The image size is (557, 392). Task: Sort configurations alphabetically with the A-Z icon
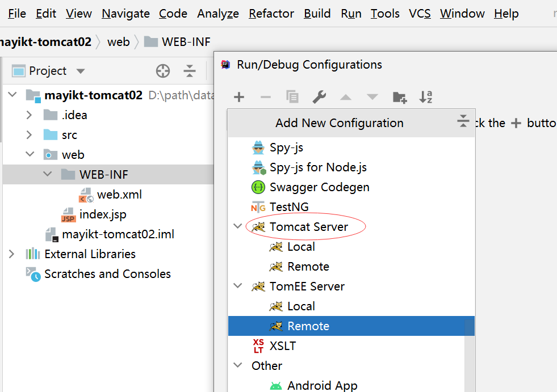[426, 97]
